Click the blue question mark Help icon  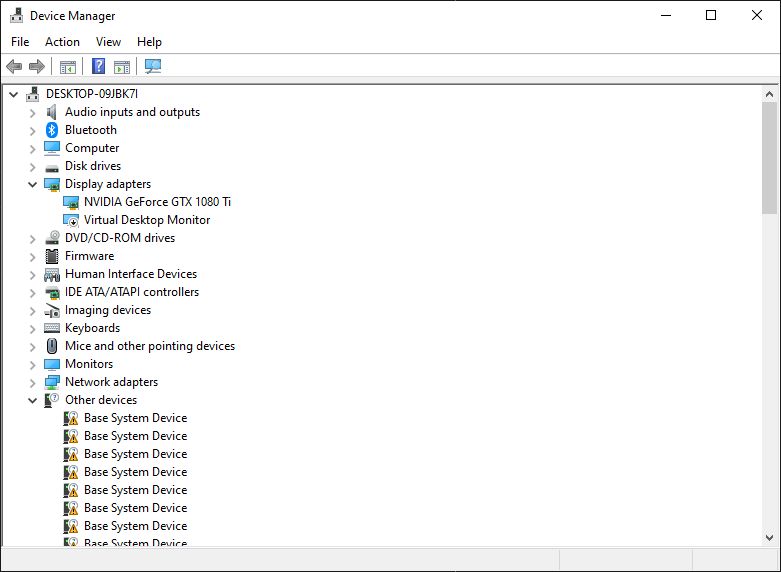(x=99, y=66)
